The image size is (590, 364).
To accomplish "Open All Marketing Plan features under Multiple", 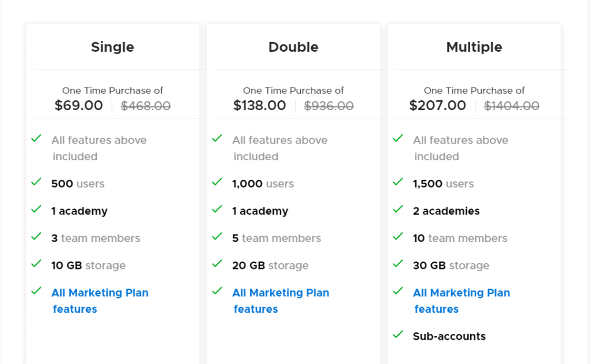I will (x=461, y=300).
